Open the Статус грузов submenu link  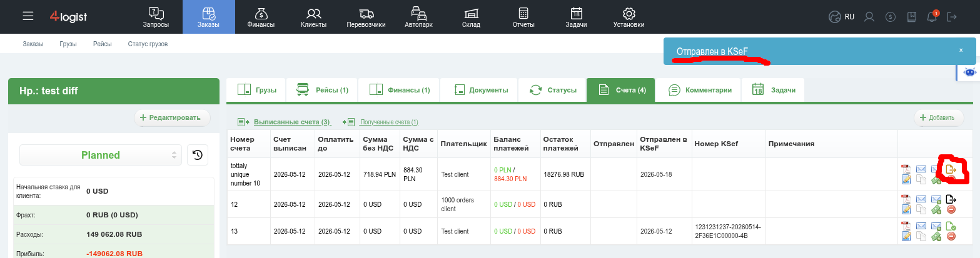click(148, 44)
